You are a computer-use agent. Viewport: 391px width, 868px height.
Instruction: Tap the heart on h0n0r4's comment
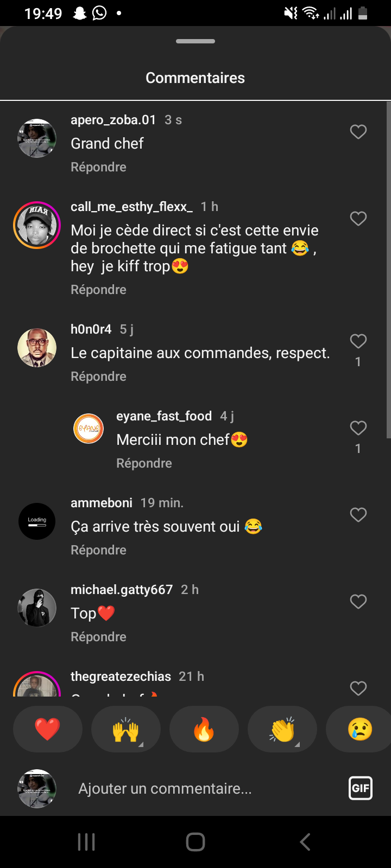coord(358,341)
